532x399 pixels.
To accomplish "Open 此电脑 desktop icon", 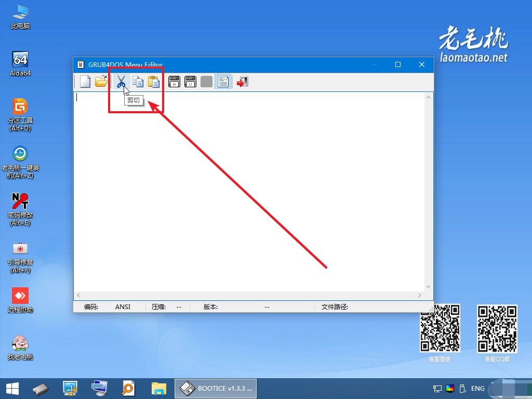I will (20, 17).
